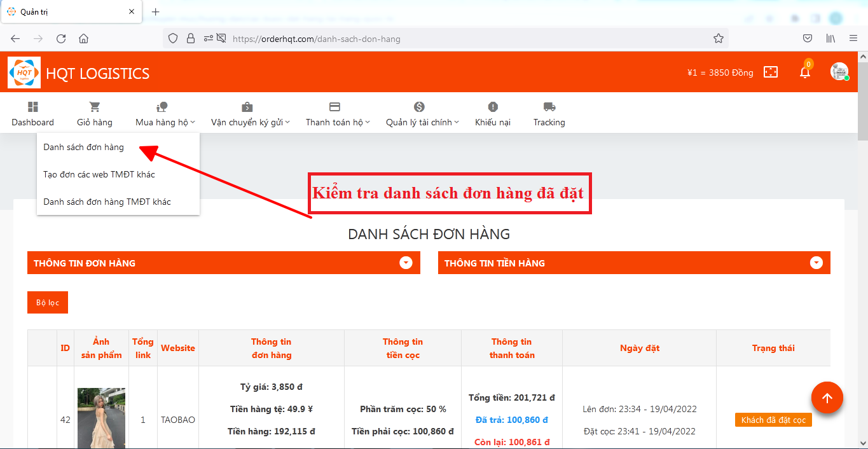Click the HQT LOGISTICS title link
The width and height of the screenshot is (868, 449).
(98, 73)
